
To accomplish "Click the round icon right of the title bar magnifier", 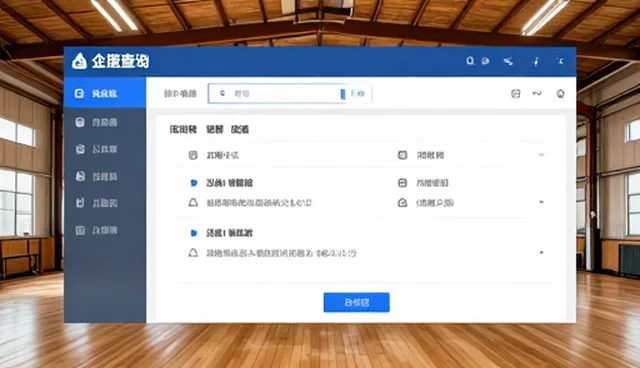I will pos(485,61).
